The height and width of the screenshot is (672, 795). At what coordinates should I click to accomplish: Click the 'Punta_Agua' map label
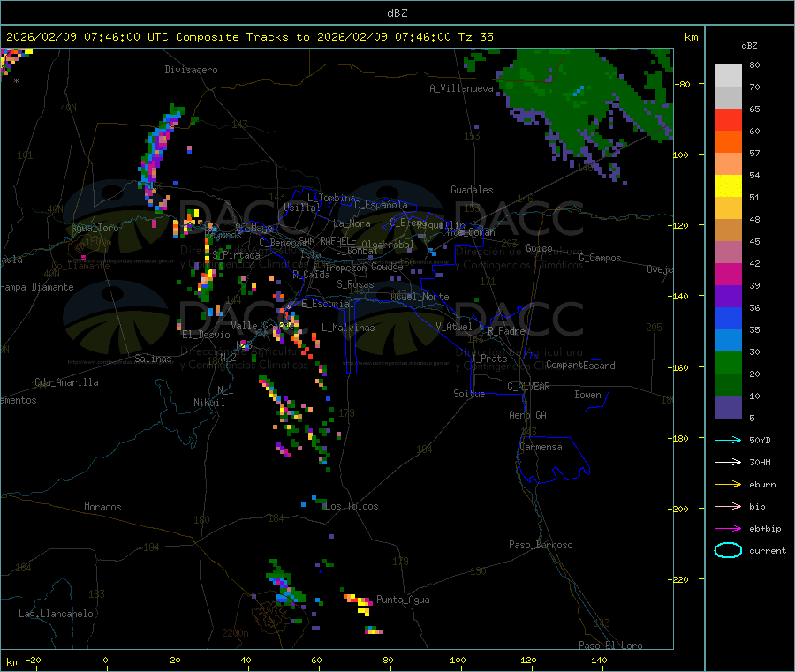pos(403,600)
